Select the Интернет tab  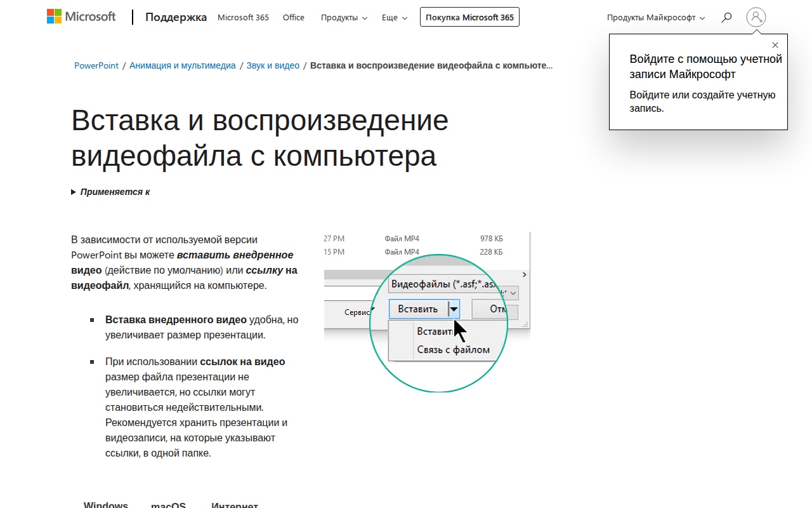pos(235,505)
